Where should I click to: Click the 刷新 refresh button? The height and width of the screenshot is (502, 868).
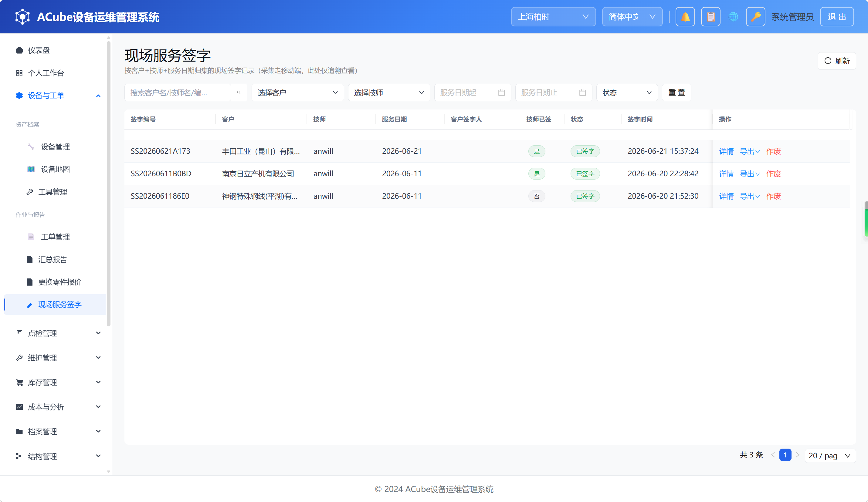(837, 61)
